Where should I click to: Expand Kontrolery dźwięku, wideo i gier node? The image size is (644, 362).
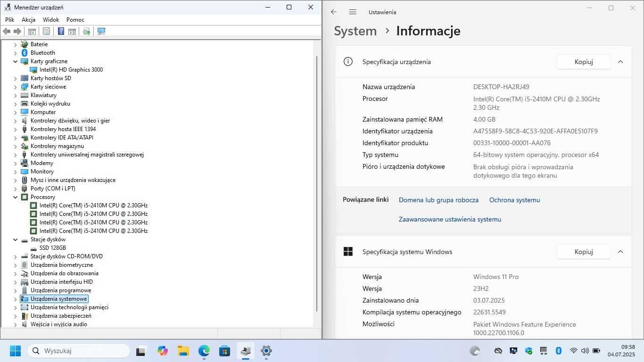click(x=15, y=121)
